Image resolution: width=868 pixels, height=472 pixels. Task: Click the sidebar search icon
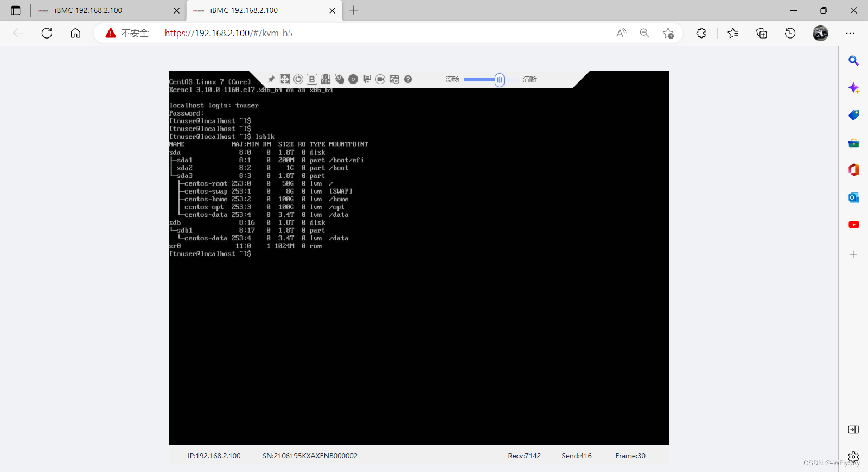(853, 61)
